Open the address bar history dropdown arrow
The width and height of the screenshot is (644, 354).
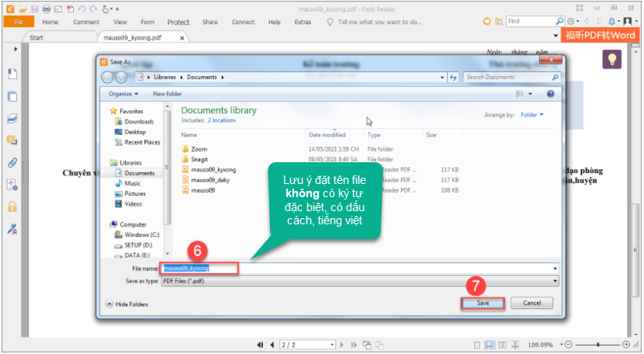coord(442,78)
